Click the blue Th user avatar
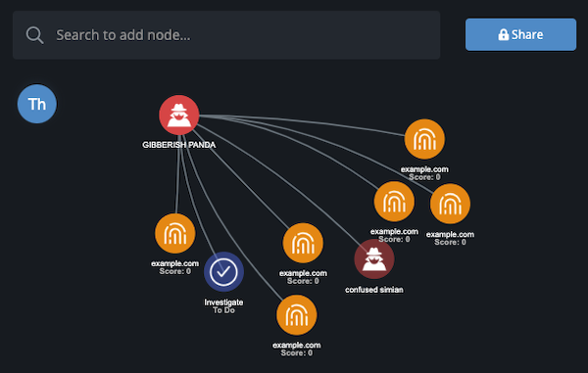588x373 pixels. 37,104
